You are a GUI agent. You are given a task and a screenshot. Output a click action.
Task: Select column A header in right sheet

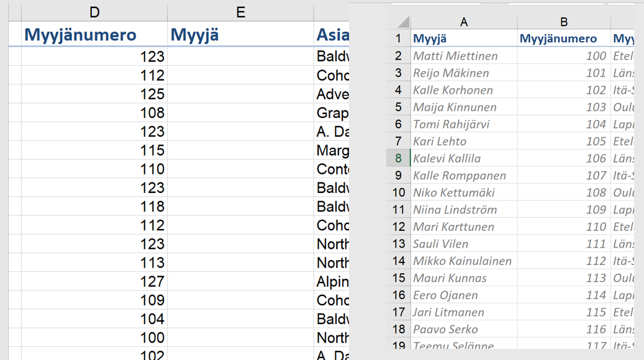coord(463,22)
